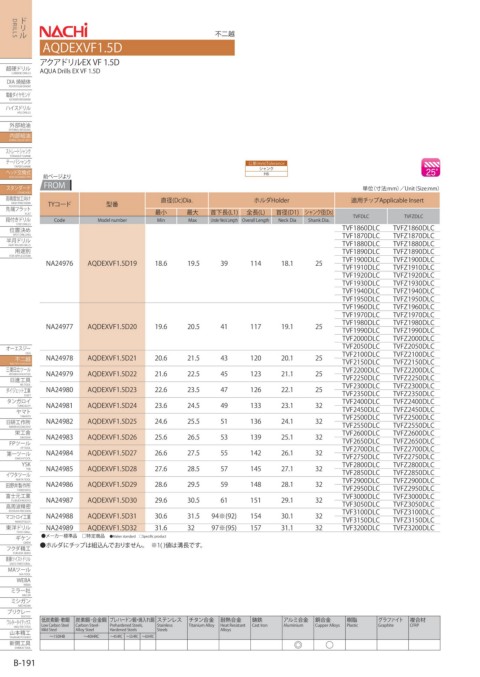
Task: Click the ホルダ Holder column header
Action: point(272,200)
